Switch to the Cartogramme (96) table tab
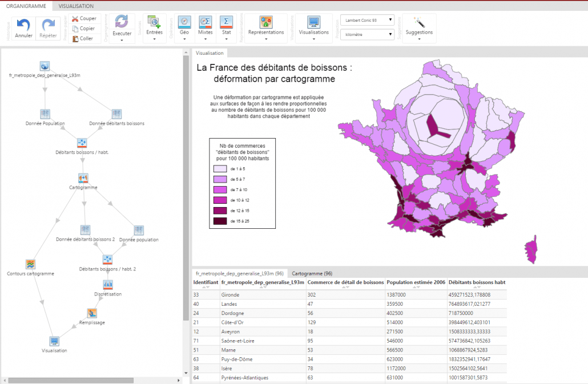This screenshot has width=588, height=384. coord(311,273)
